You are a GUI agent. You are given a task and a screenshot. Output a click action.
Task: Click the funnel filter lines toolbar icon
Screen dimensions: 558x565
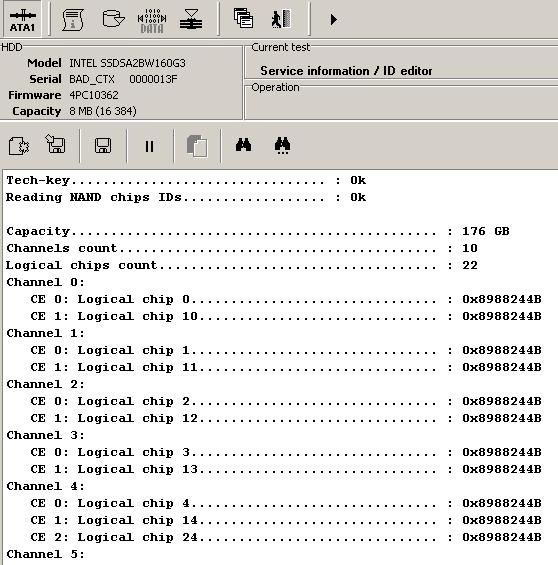click(x=191, y=19)
